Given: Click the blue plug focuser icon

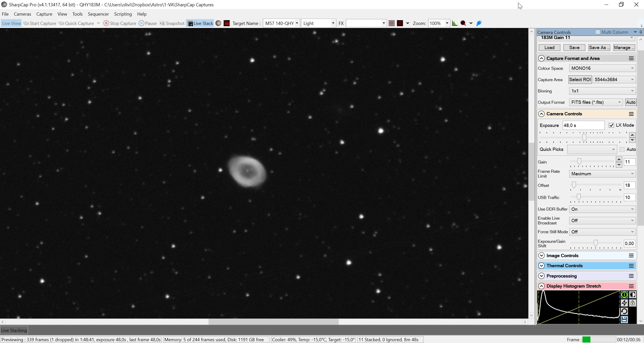Looking at the screenshot, I should [479, 23].
